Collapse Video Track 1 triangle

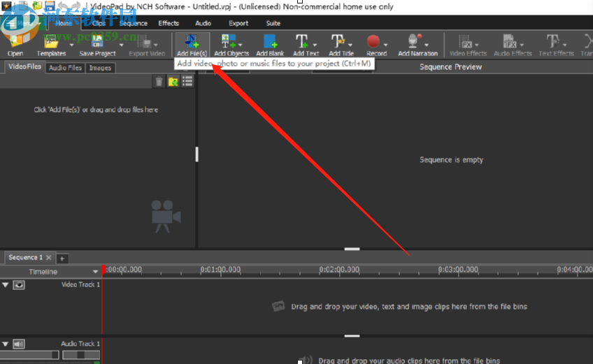pyautogui.click(x=6, y=284)
